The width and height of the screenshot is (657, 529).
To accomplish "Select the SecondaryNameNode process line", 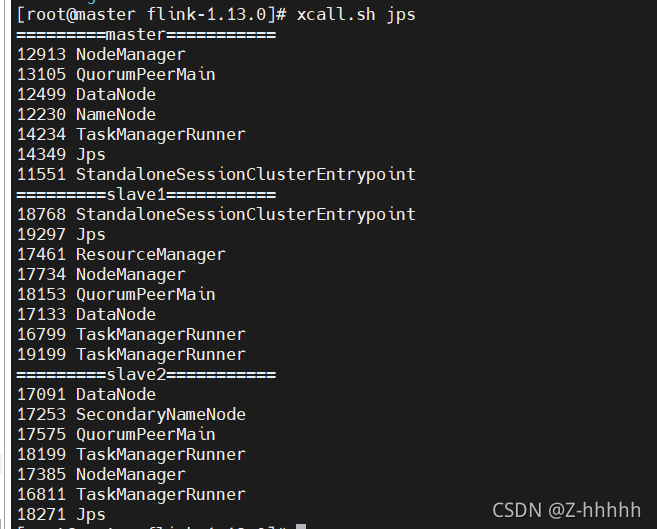I will coord(131,415).
